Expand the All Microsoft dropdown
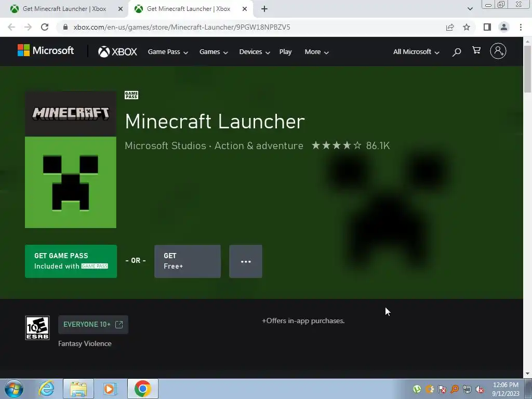532x399 pixels. (416, 52)
